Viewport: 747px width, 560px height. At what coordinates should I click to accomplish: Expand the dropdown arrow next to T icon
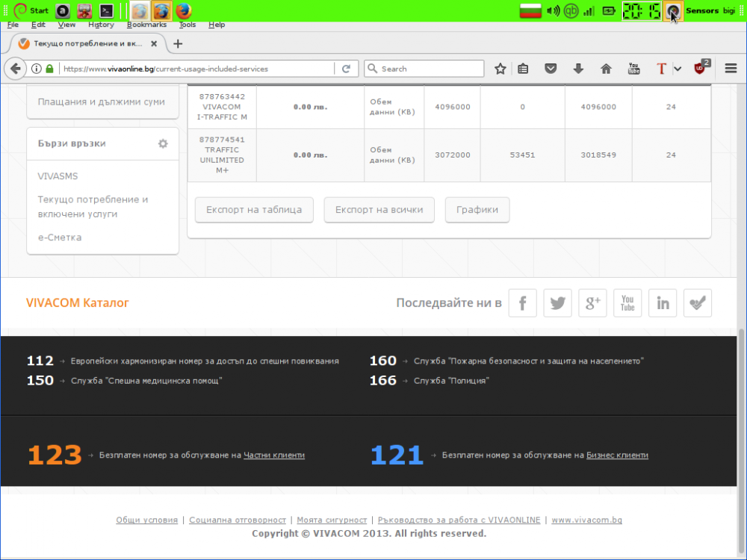tap(678, 69)
